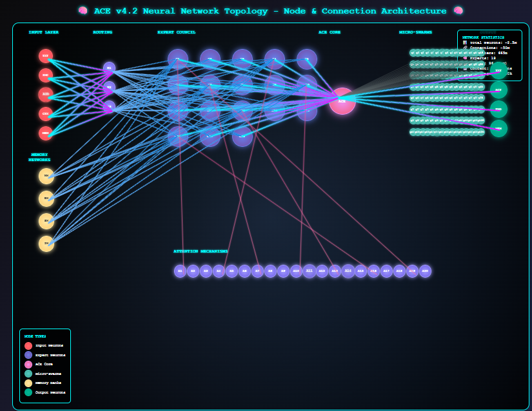Click the pink ACE core node
The image size is (532, 411).
342,101
